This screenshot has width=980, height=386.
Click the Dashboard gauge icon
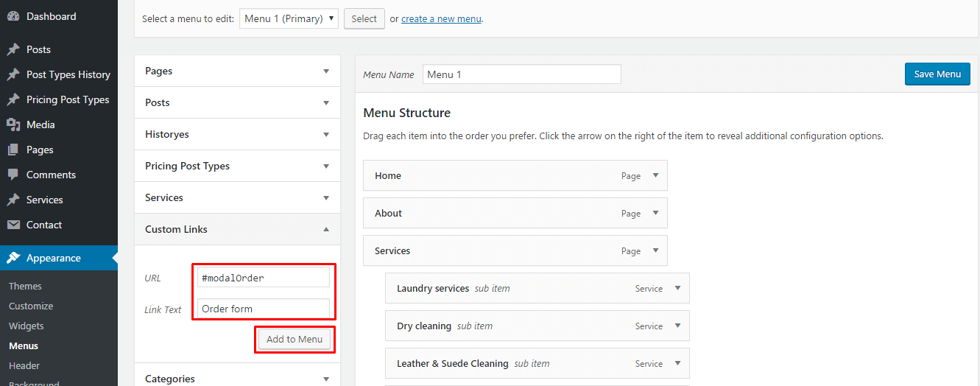click(x=13, y=16)
